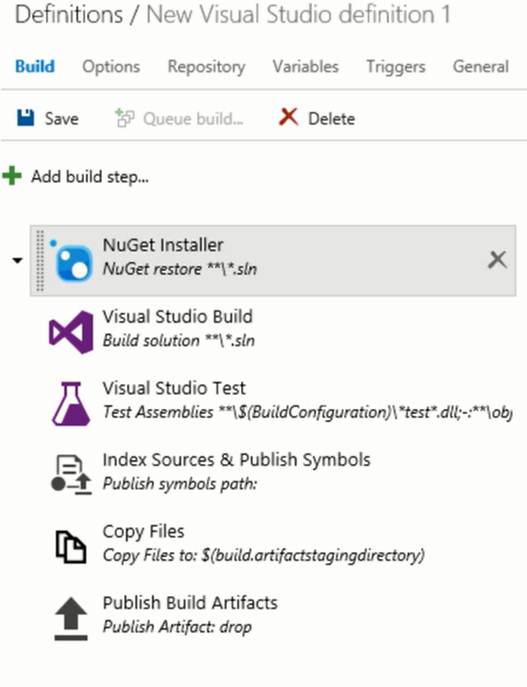The width and height of the screenshot is (527, 687).
Task: Click the red X Delete icon
Action: (288, 117)
